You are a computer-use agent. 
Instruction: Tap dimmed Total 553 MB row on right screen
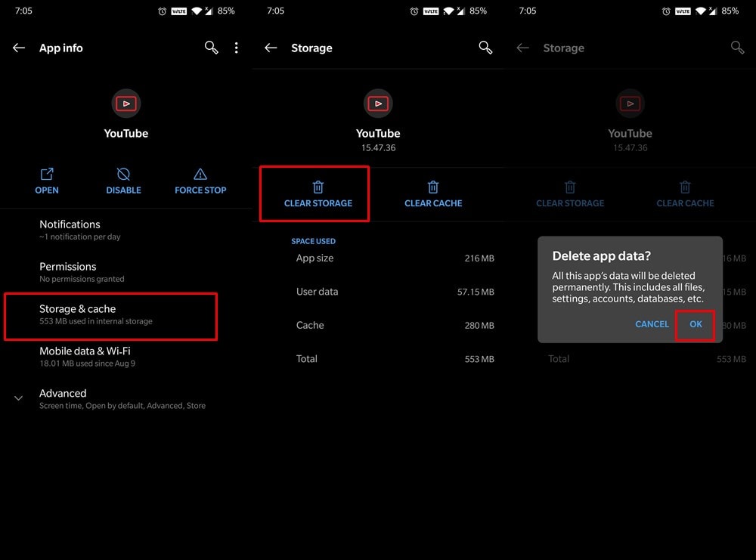[x=647, y=359]
